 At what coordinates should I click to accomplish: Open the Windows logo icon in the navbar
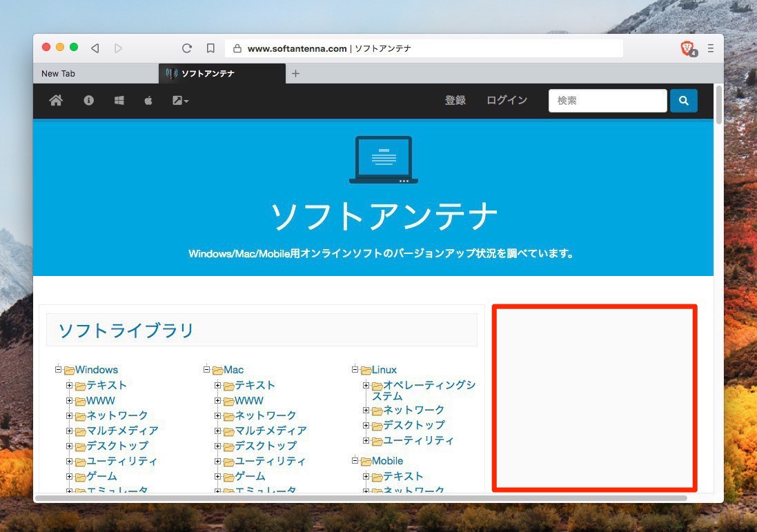[119, 101]
